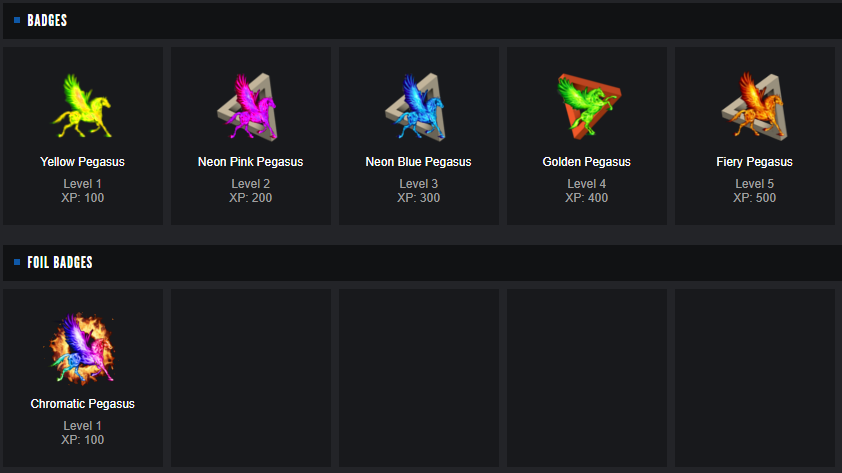Click the blue square beside Foil Badges
Screen dimensions: 842x473
click(17, 262)
